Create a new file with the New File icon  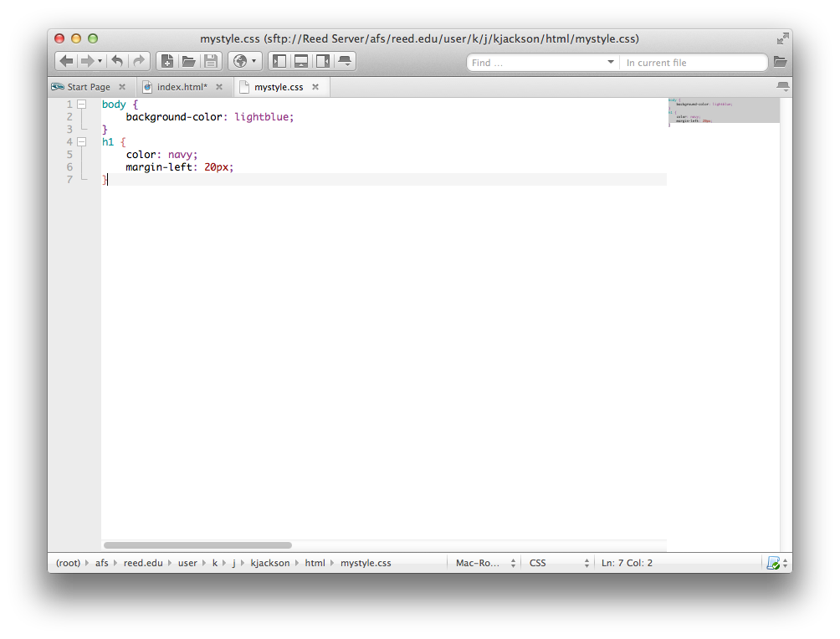coord(167,61)
